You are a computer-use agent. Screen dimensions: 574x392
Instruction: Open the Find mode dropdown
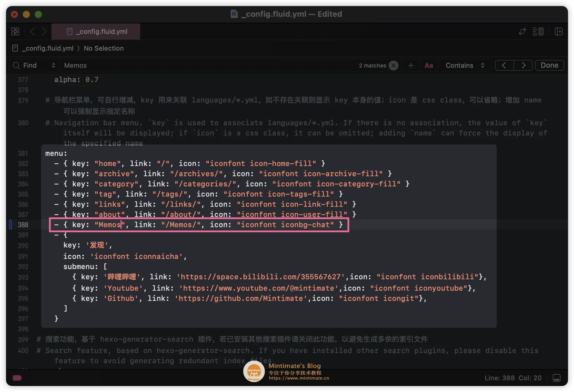coord(39,65)
